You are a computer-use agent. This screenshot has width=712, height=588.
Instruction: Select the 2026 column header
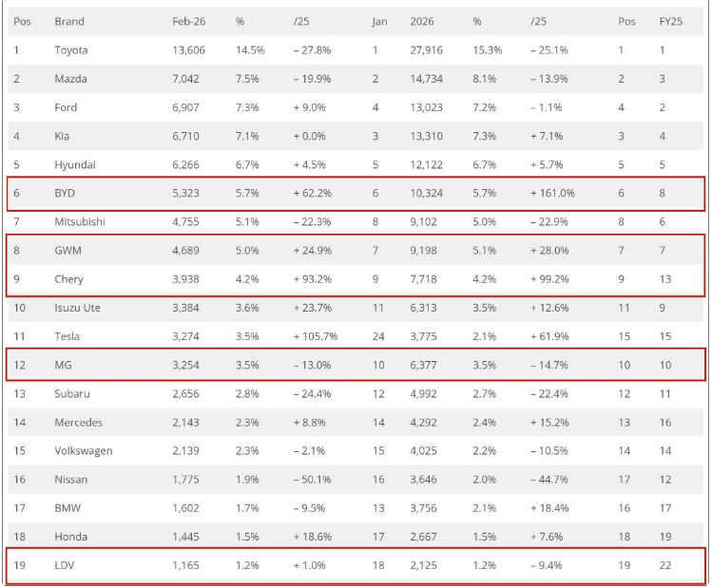pyautogui.click(x=423, y=20)
